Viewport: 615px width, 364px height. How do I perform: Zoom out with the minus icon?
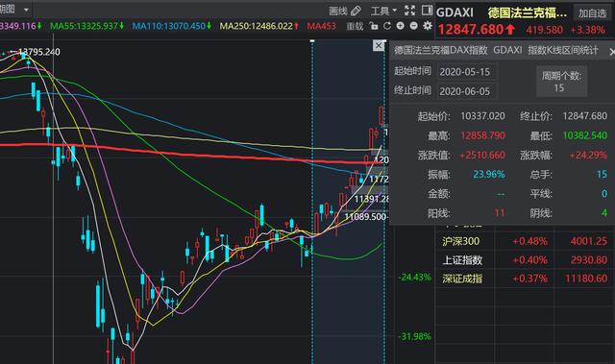[x=413, y=26]
